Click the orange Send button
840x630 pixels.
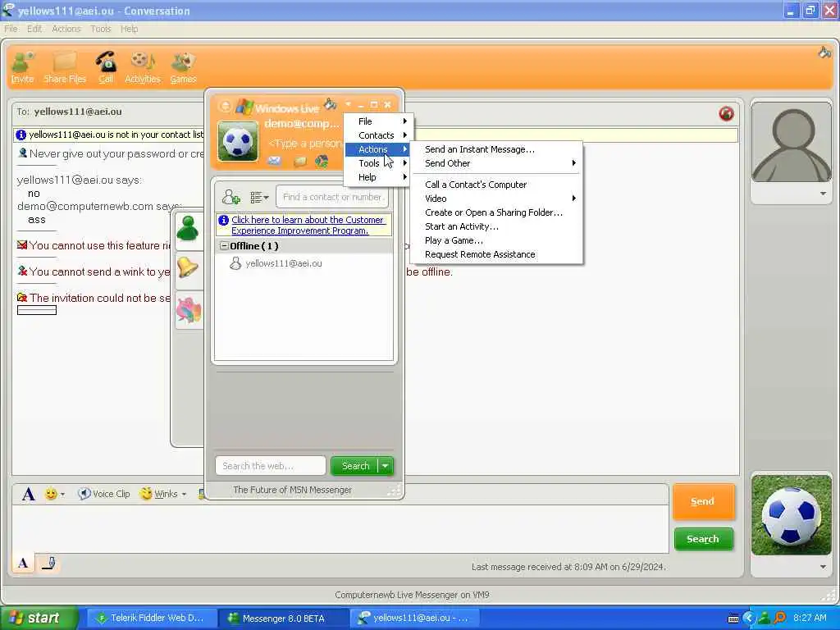point(703,501)
